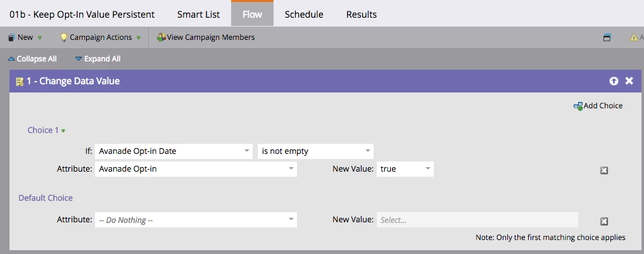Screen dimensions: 644x254
Task: Click the window restore icon in toolbar
Action: tap(607, 37)
